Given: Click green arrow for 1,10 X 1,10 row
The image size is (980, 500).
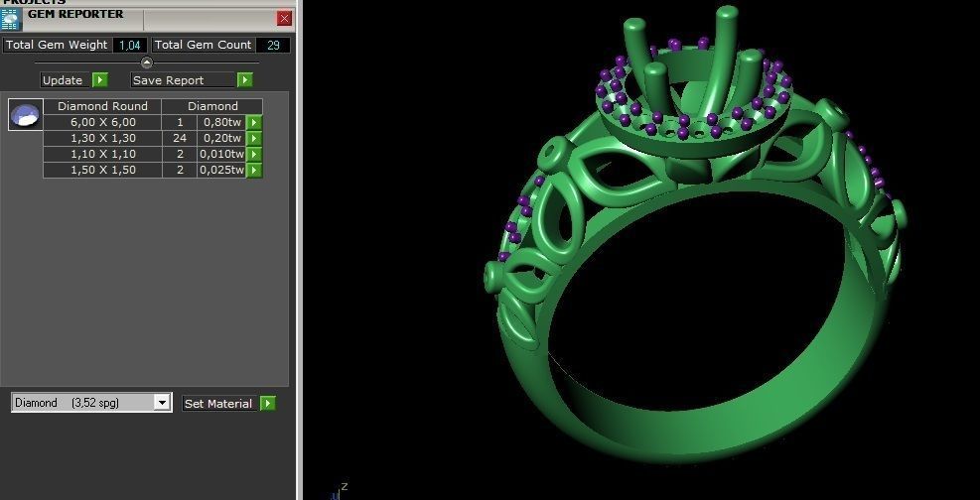Looking at the screenshot, I should pyautogui.click(x=254, y=154).
